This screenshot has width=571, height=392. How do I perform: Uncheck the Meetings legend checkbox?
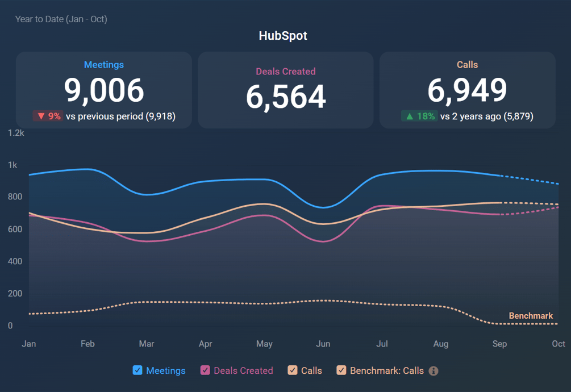137,370
